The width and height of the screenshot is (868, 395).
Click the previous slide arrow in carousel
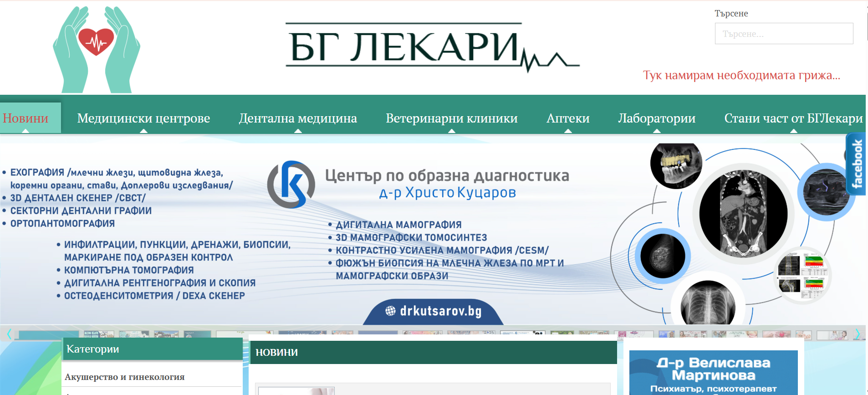pyautogui.click(x=9, y=334)
